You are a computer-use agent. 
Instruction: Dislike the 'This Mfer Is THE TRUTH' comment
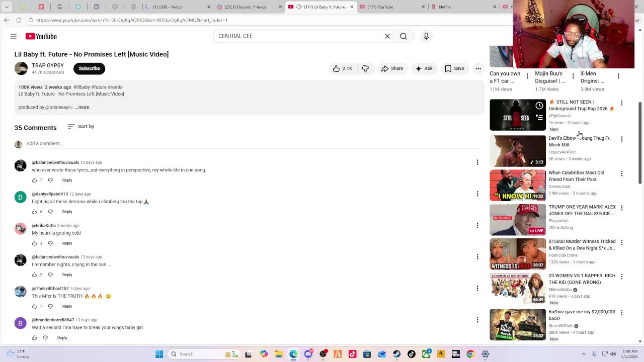[x=50, y=306]
